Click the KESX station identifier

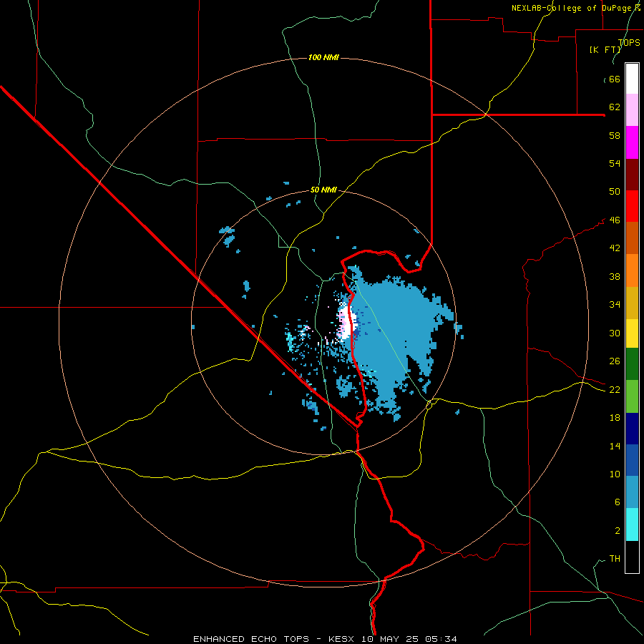(x=343, y=639)
